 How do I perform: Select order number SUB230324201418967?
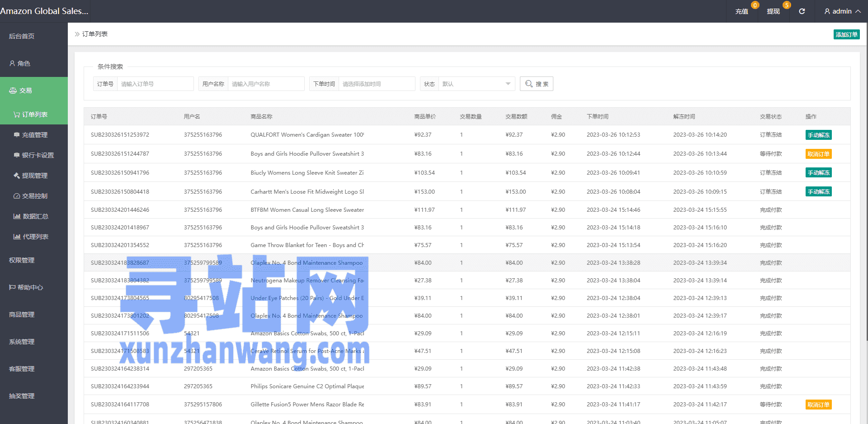(x=120, y=228)
